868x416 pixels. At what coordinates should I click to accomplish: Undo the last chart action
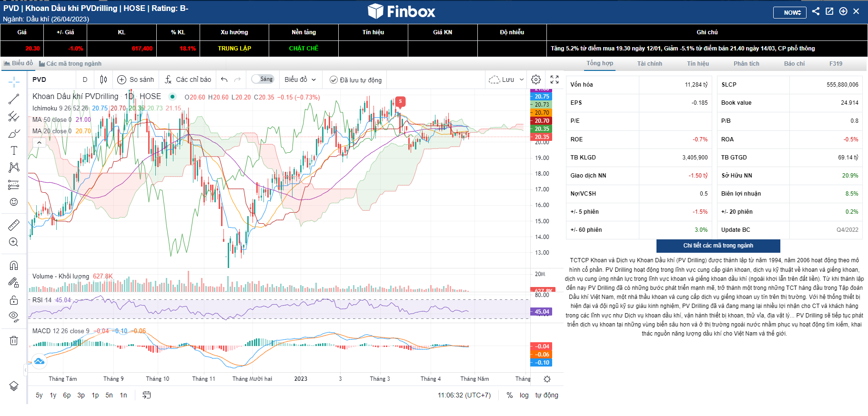click(x=224, y=79)
